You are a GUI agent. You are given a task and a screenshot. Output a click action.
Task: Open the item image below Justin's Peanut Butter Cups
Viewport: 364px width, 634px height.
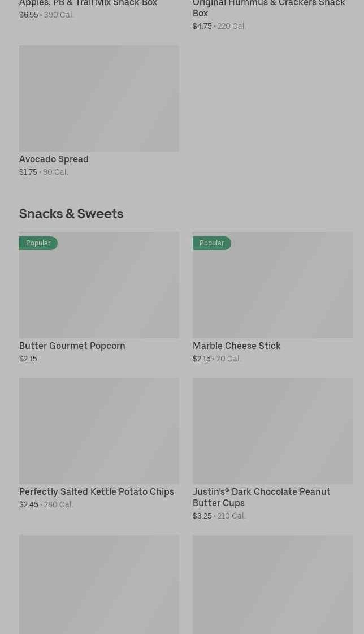click(272, 584)
